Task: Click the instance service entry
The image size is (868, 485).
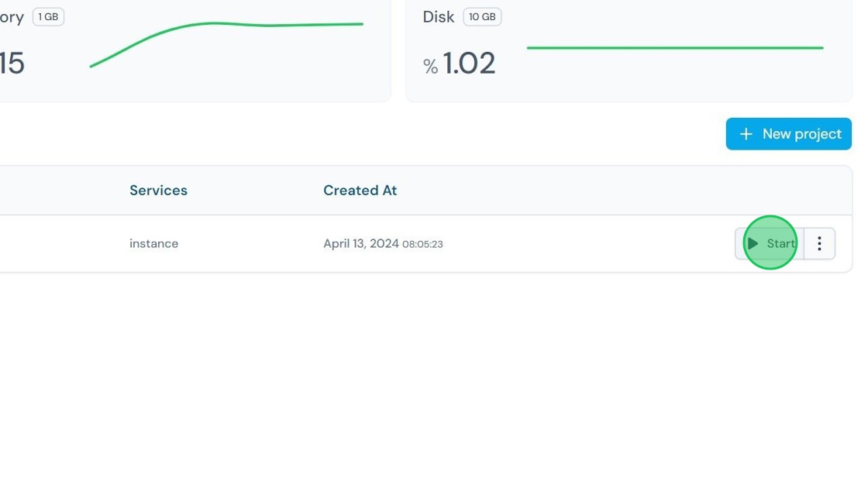Action: (153, 243)
